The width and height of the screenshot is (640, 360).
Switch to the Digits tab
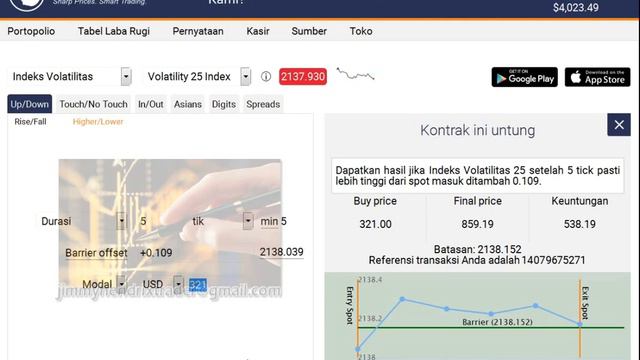click(x=224, y=104)
